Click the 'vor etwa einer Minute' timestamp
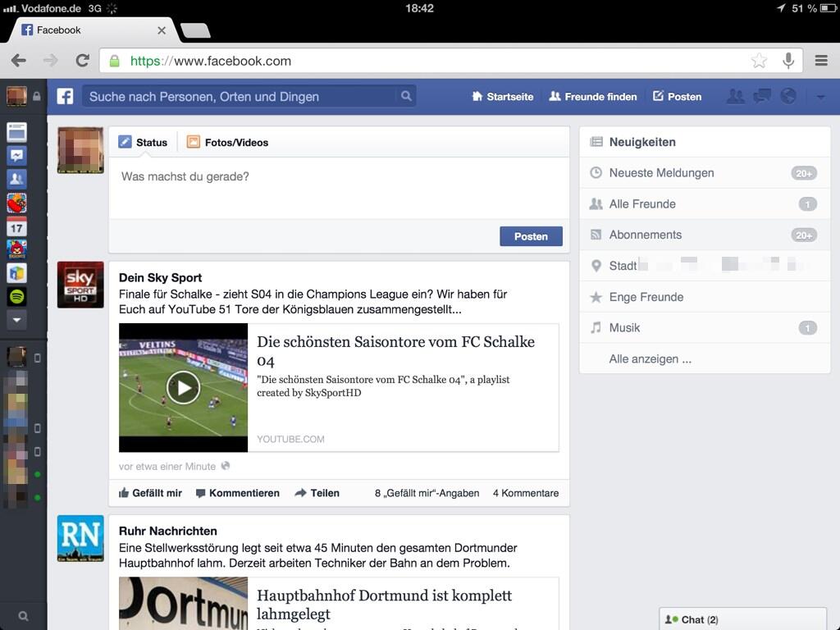Viewport: 840px width, 630px height. [x=167, y=467]
